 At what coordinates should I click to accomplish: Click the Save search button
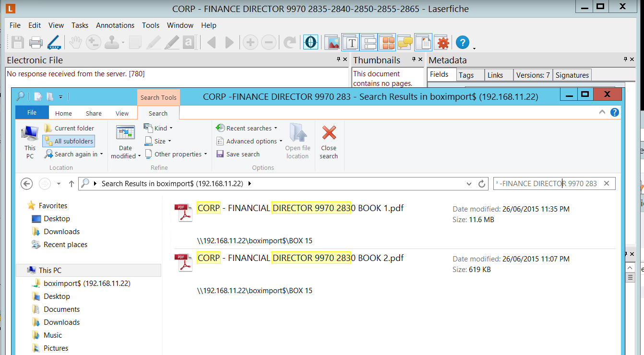pos(238,154)
